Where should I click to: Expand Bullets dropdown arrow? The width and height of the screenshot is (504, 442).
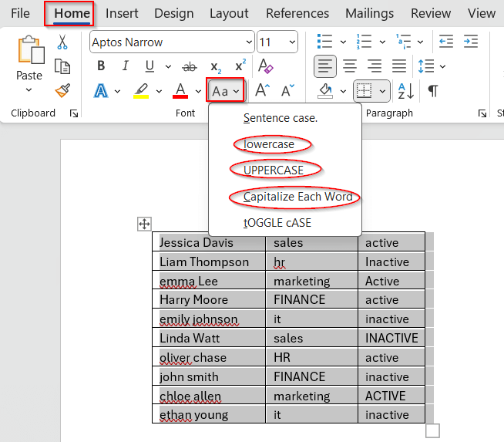343,42
